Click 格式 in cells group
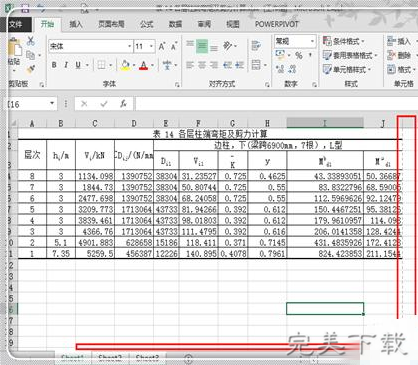 pos(401,69)
